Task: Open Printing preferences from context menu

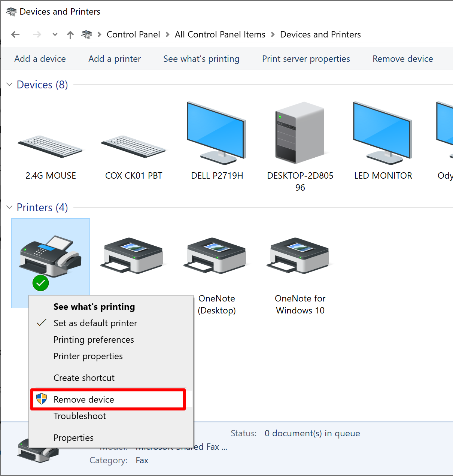Action: click(x=111, y=340)
